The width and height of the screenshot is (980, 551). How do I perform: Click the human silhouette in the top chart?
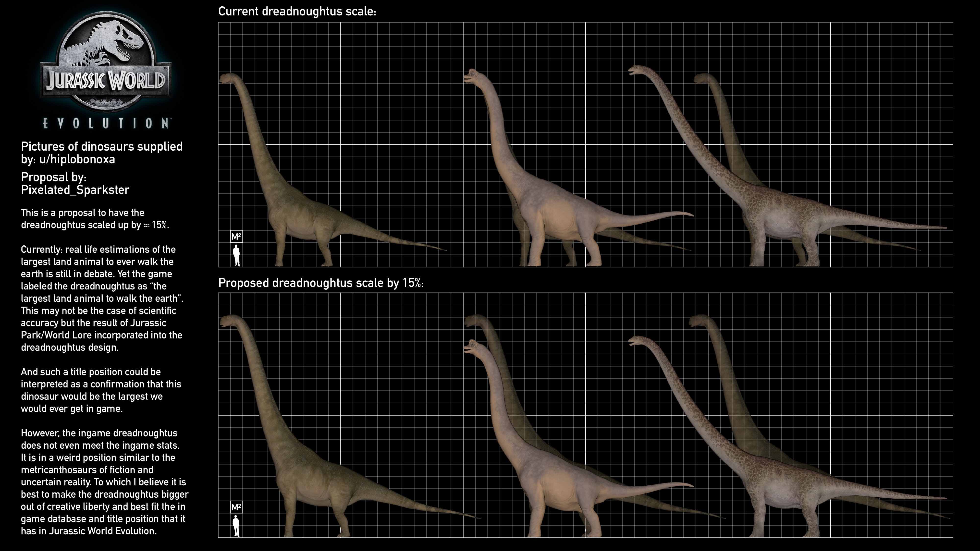tap(236, 255)
